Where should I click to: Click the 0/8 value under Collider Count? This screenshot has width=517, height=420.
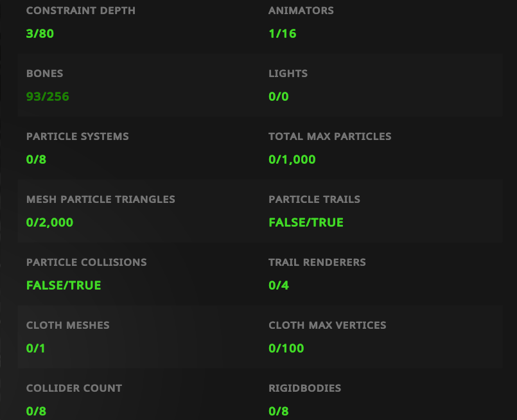pyautogui.click(x=36, y=412)
